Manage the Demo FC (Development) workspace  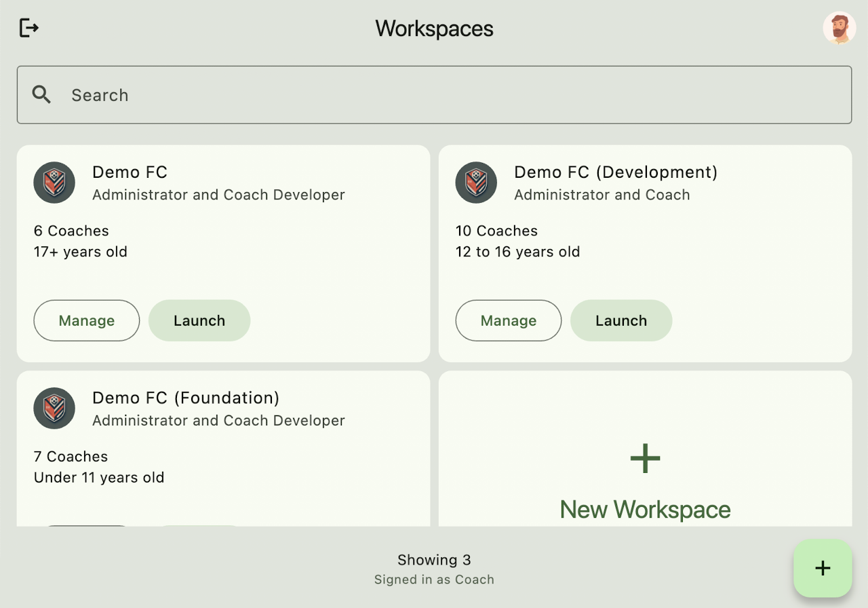tap(509, 320)
